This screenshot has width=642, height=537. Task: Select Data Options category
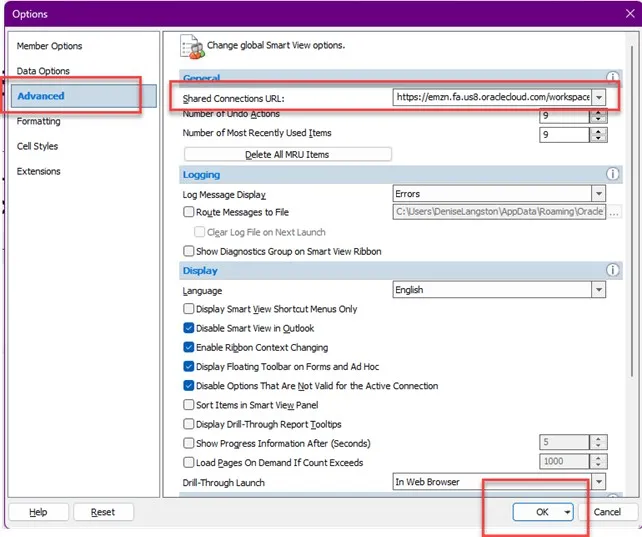pos(43,71)
